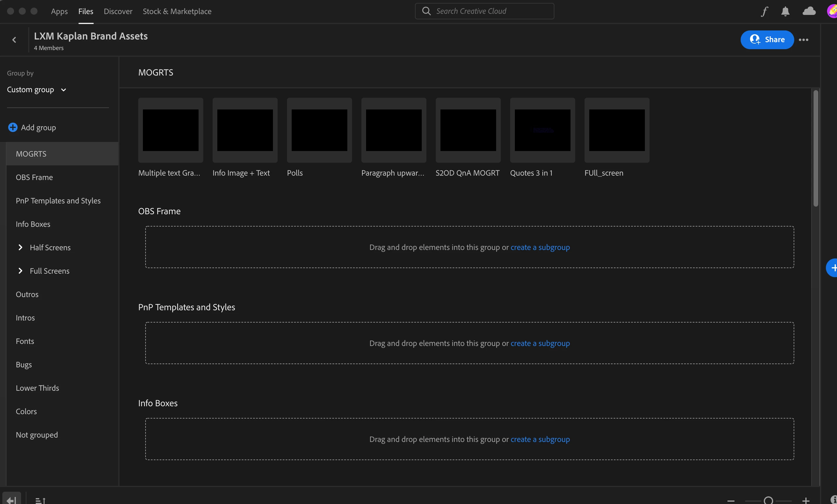Adjust the thumbnail size slider handle

(x=768, y=500)
